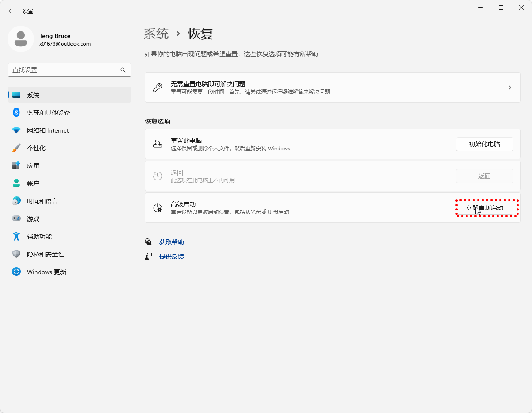The width and height of the screenshot is (532, 413).
Task: Click the search magnifier icon in 查找设置
Action: (x=123, y=70)
